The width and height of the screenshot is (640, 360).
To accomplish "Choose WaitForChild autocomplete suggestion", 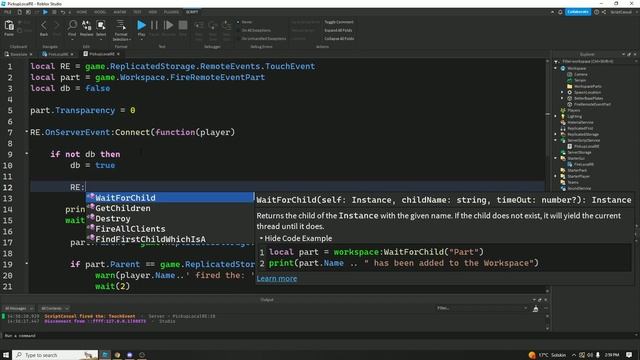I will coord(170,198).
